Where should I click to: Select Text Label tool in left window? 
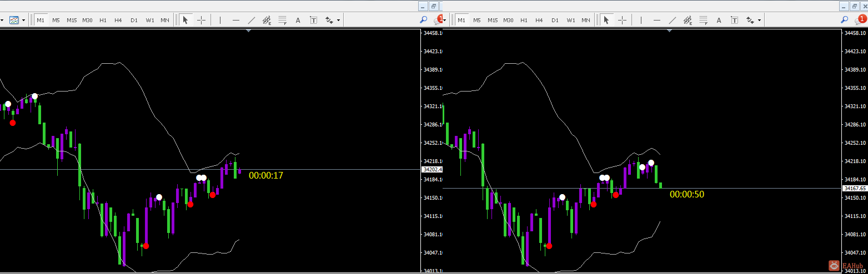click(x=313, y=20)
